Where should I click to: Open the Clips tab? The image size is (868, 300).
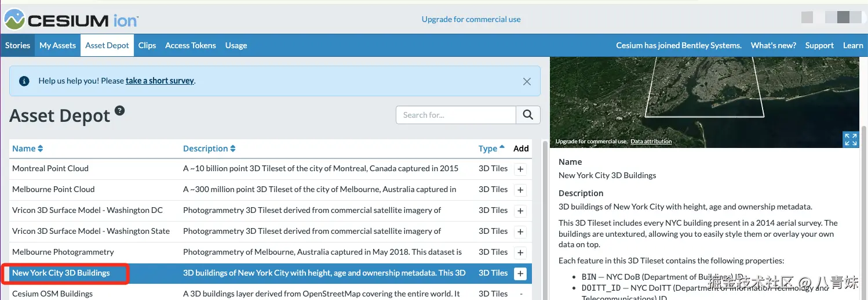pyautogui.click(x=147, y=45)
